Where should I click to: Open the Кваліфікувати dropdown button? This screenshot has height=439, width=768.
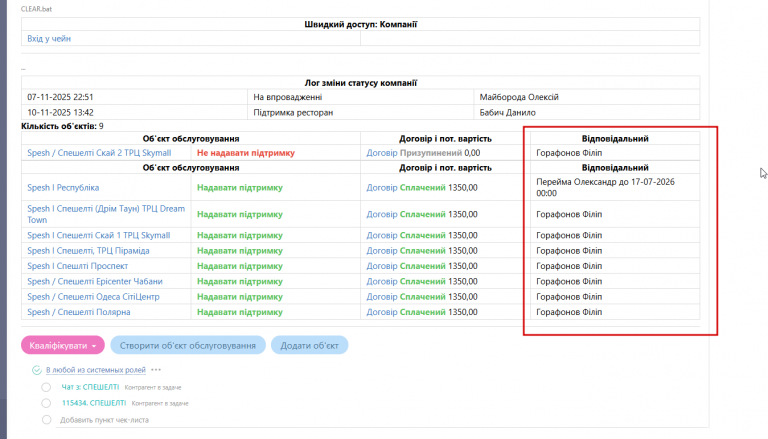point(63,345)
